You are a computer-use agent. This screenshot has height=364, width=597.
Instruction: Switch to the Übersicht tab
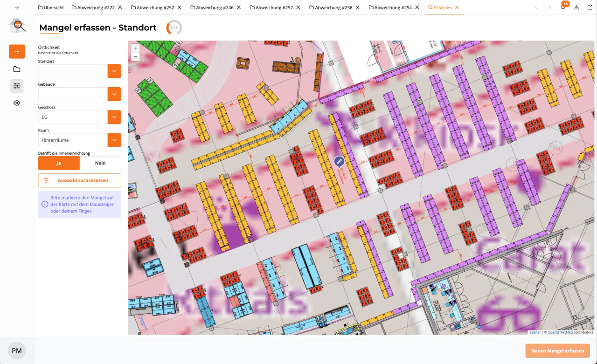[x=51, y=7]
